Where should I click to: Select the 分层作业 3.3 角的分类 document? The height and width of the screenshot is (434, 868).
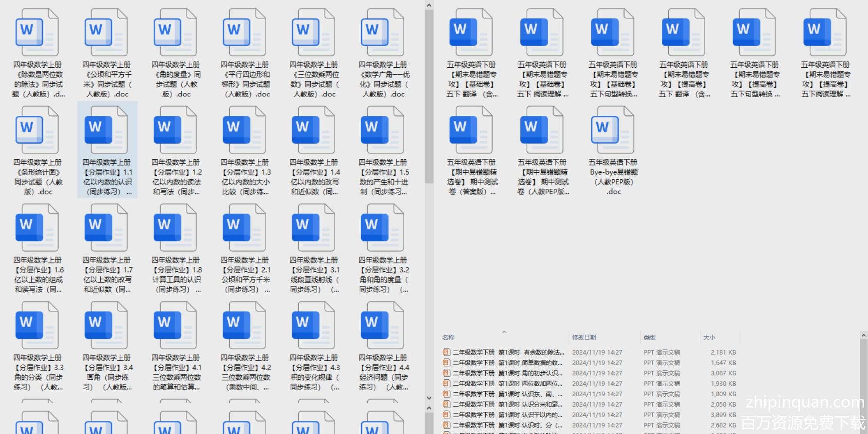[37, 326]
